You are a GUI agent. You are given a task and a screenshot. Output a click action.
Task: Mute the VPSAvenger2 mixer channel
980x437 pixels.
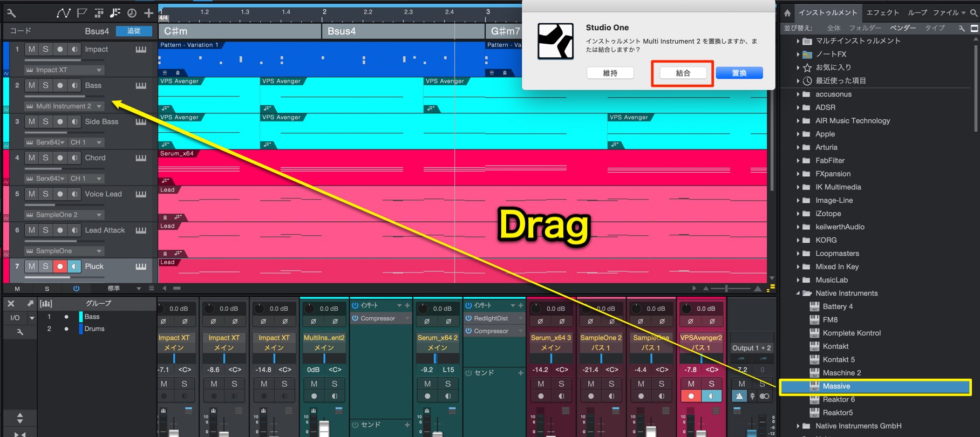point(691,384)
